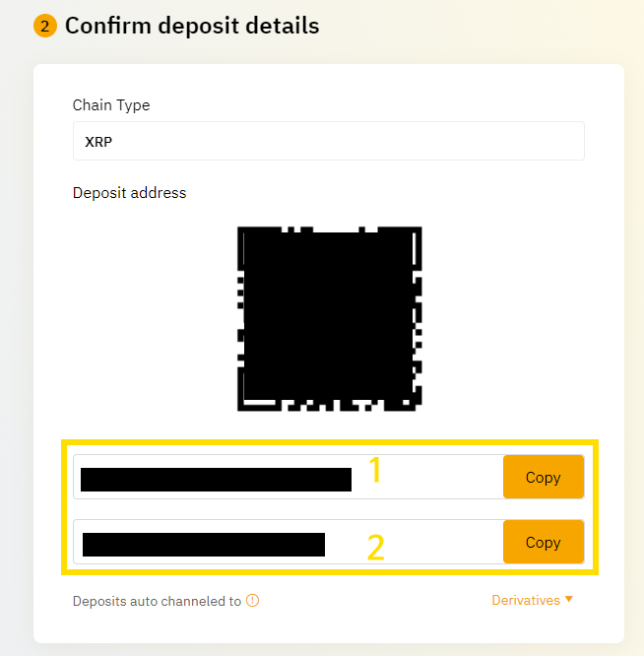Select the XRP text in chain field

coord(98,142)
